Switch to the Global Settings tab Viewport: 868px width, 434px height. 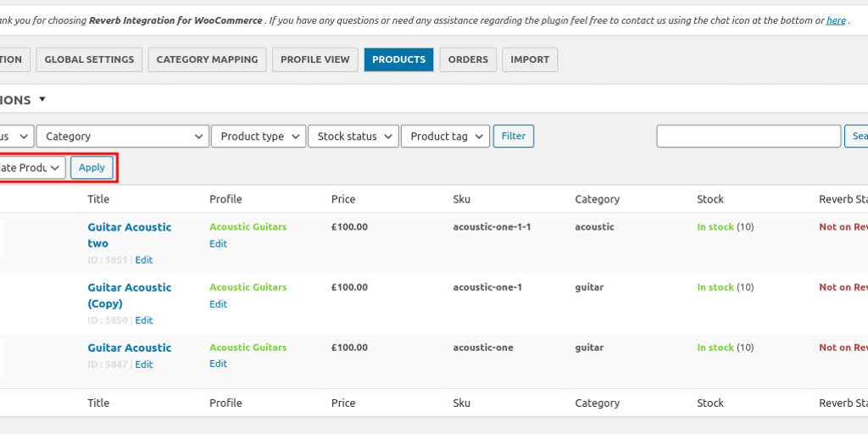[89, 59]
